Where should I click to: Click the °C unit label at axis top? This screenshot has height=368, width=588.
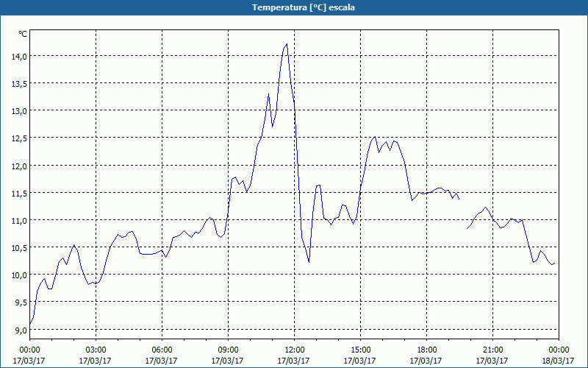[23, 34]
